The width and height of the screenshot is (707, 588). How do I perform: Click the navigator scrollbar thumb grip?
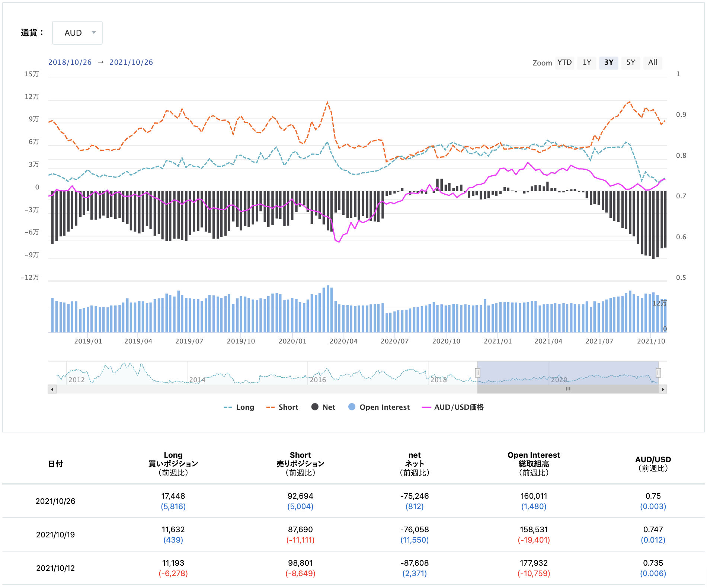click(x=568, y=389)
